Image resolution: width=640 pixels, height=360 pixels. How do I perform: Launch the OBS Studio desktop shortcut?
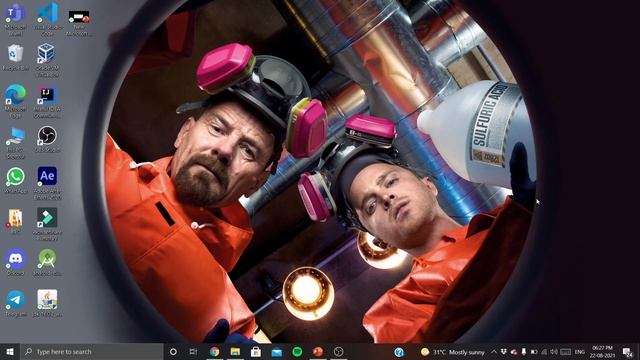click(x=47, y=139)
